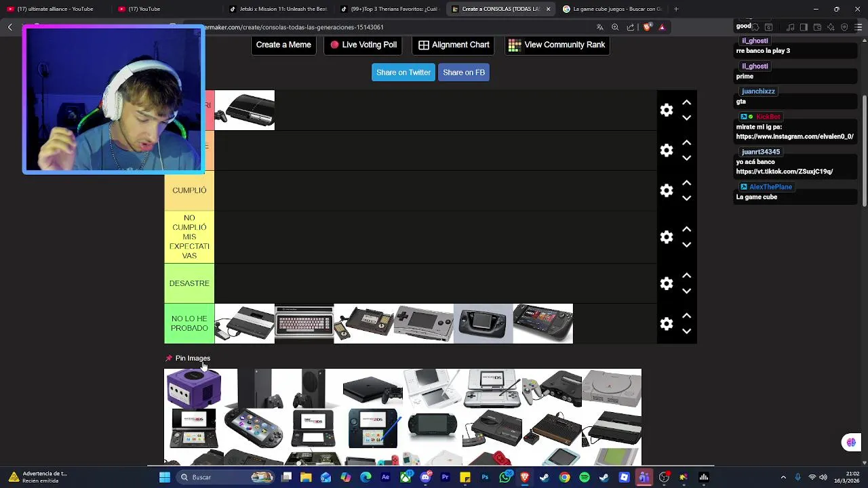Move the top PlayStation 3 row down
This screenshot has height=488, width=868.
tap(686, 117)
